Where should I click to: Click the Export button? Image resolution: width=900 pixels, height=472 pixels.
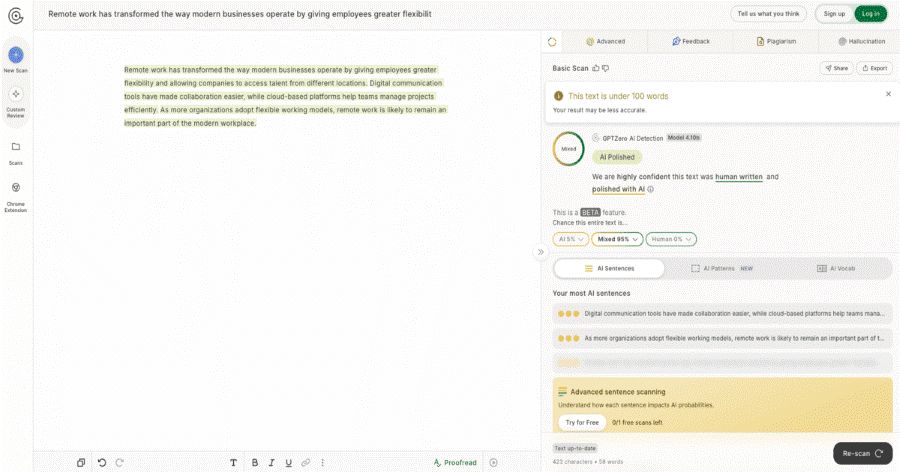pyautogui.click(x=874, y=68)
